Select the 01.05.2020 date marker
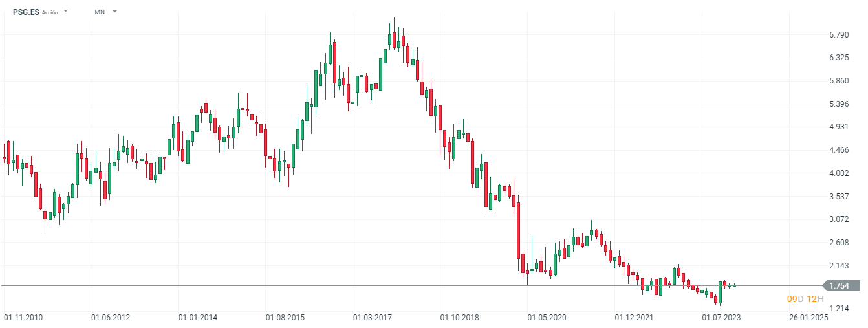868x328 pixels. pyautogui.click(x=547, y=318)
